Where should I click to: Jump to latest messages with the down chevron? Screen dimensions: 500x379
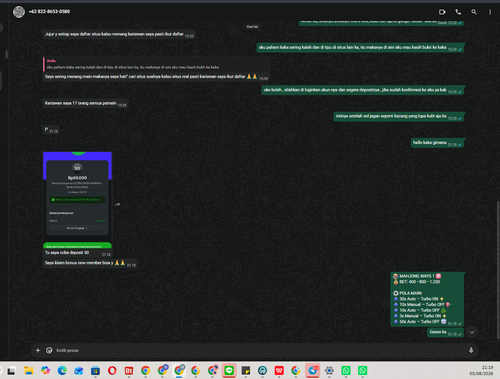472,332
